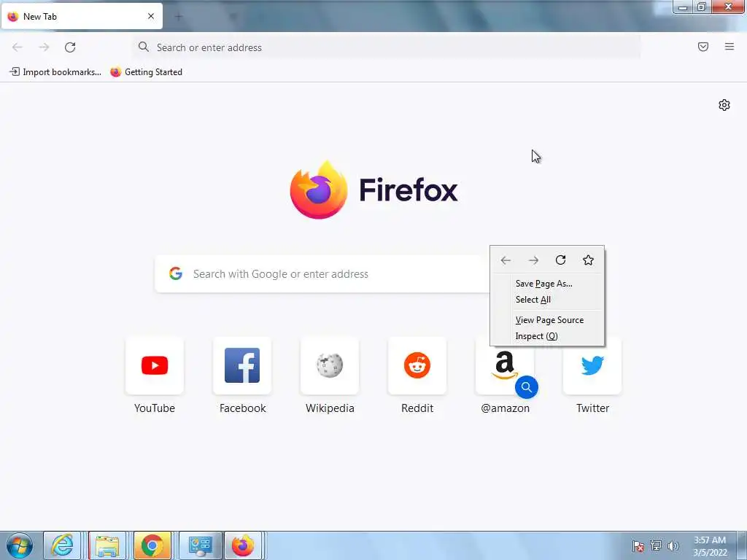Click the back arrow in the context menu

click(506, 260)
